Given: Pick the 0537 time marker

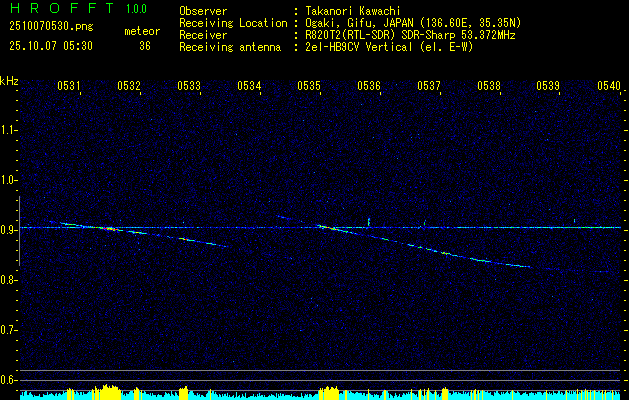Looking at the screenshot, I should (429, 87).
